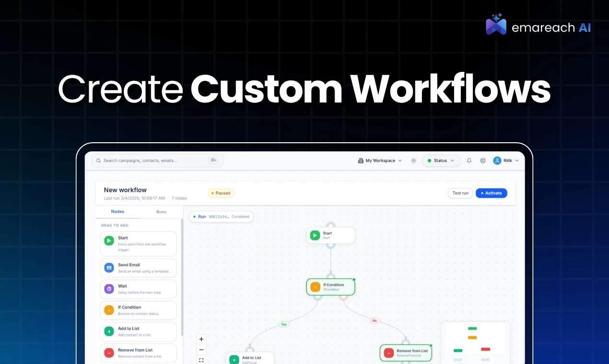Click the search magnifier icon
The height and width of the screenshot is (364, 609).
click(98, 160)
